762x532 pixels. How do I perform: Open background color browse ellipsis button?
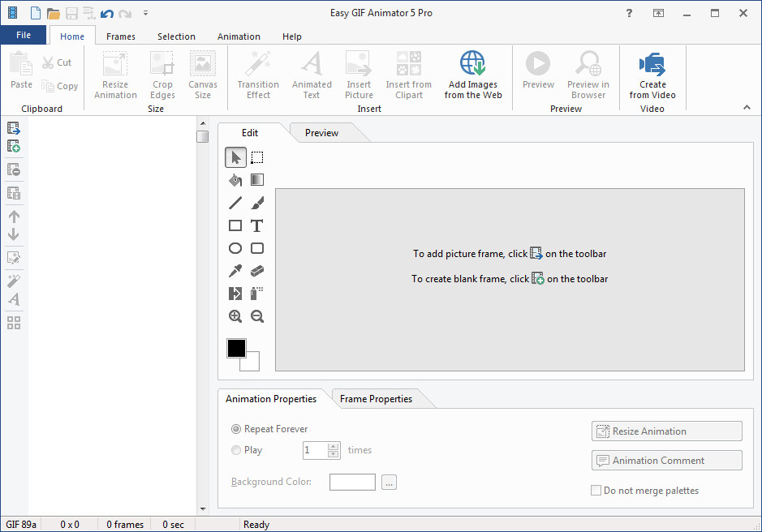point(389,482)
